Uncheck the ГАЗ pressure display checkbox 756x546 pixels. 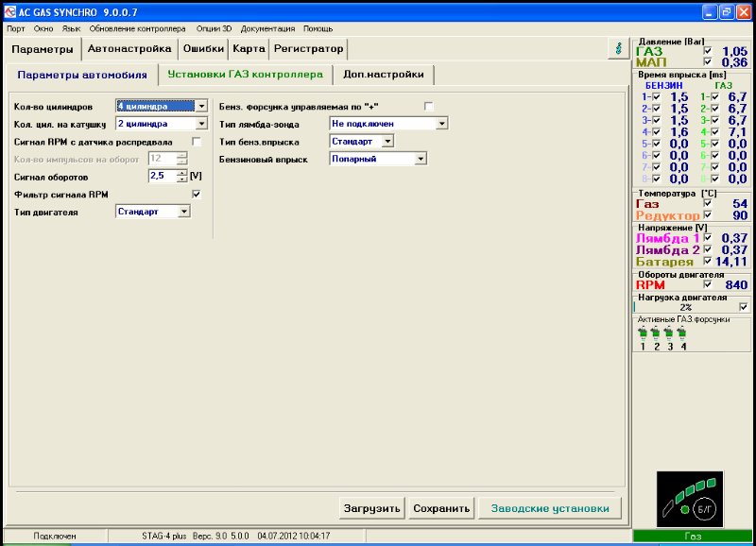[x=707, y=52]
